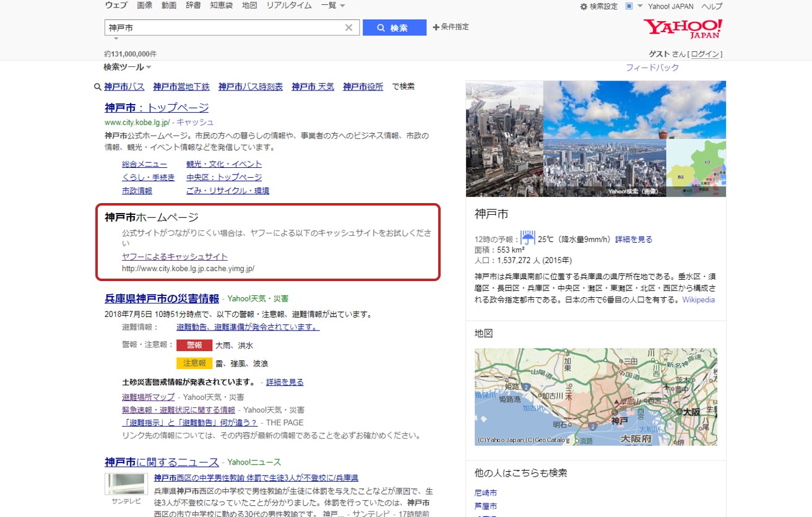Image resolution: width=812 pixels, height=517 pixels.
Task: Open 緊急速報・避難状況に関する情報 link
Action: tap(179, 410)
